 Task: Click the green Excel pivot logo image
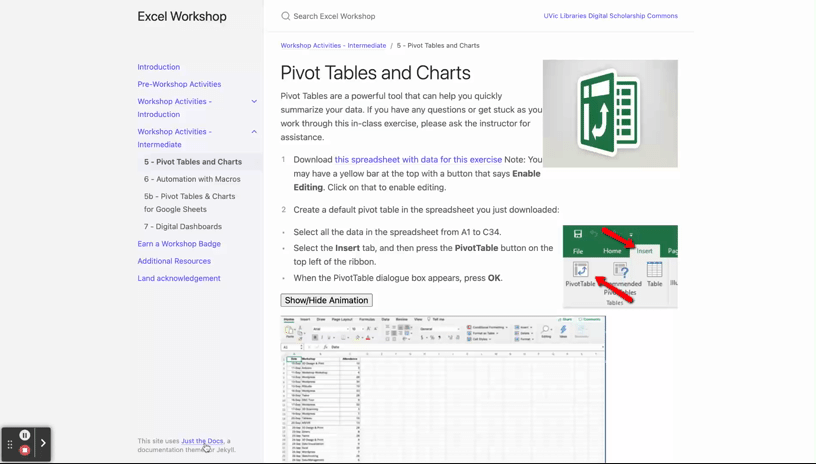click(x=610, y=113)
